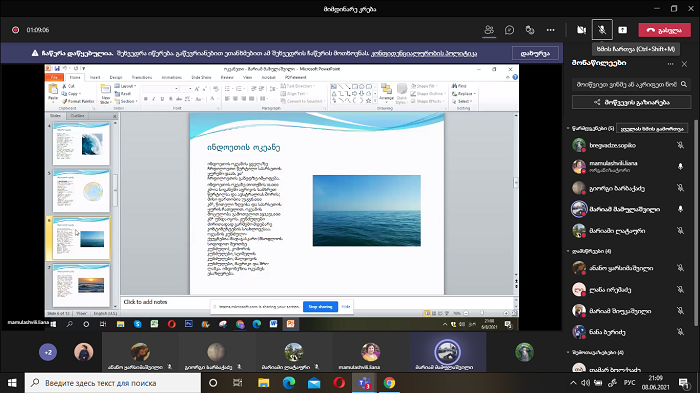This screenshot has height=393, width=700.
Task: Click bregvadze.sopiko's avatar in participant list
Action: click(579, 145)
